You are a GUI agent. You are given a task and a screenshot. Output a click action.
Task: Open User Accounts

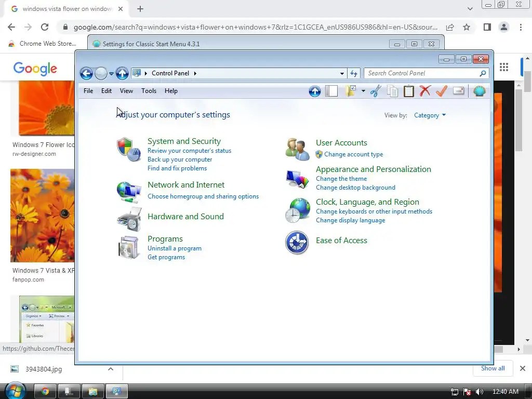(x=341, y=143)
